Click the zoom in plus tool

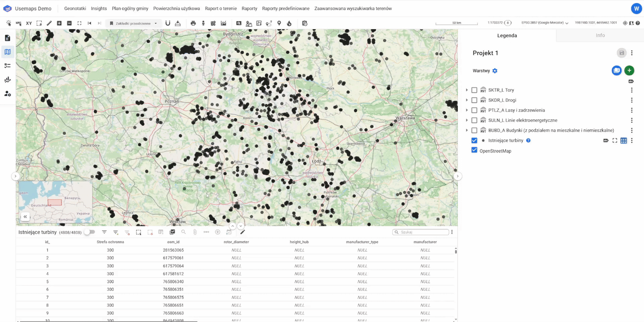pyautogui.click(x=59, y=23)
